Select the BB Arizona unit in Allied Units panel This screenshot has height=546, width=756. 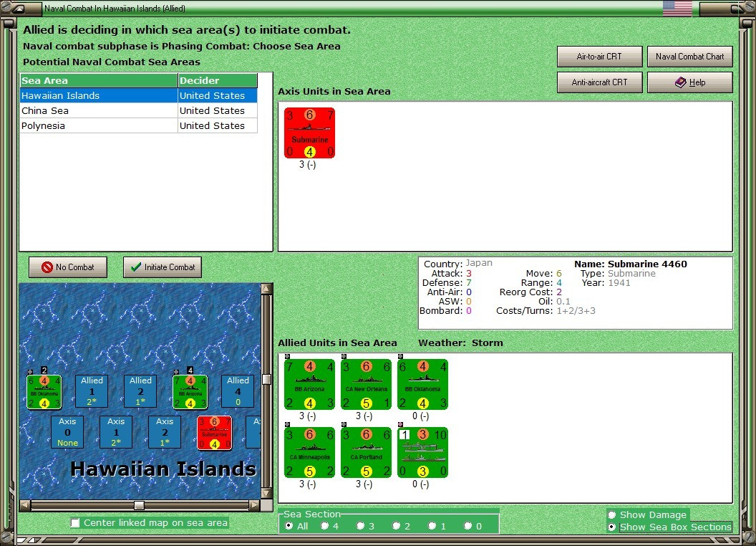(309, 384)
